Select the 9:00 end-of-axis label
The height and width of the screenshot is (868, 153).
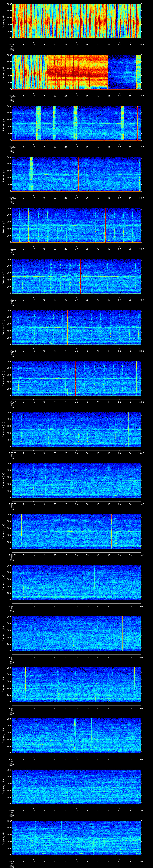coord(141,402)
